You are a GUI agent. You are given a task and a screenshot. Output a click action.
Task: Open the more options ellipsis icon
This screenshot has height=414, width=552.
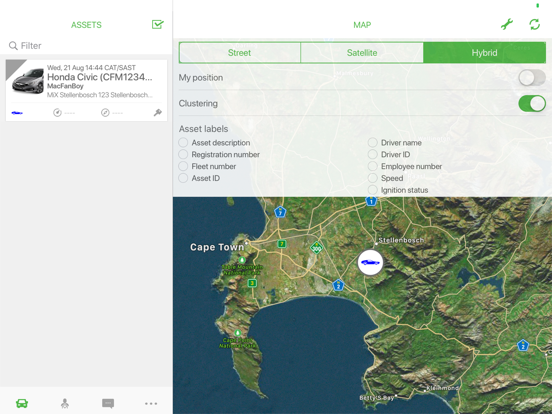[x=151, y=403]
